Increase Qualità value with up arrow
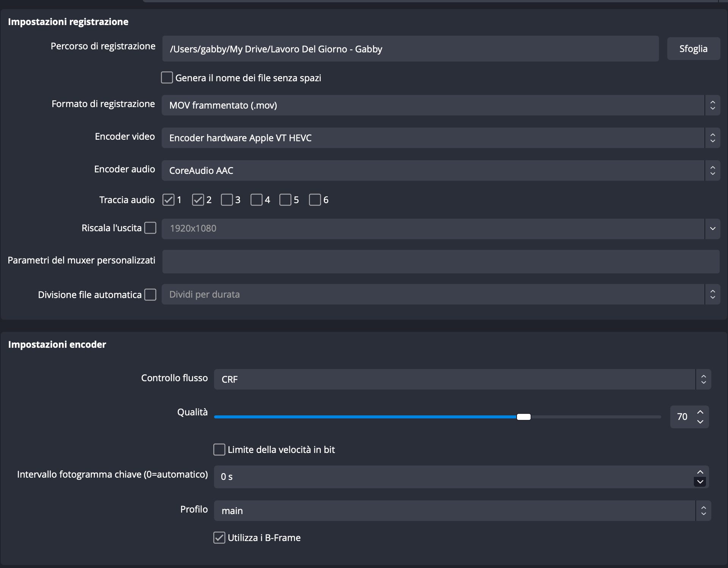The width and height of the screenshot is (728, 568). pyautogui.click(x=700, y=412)
